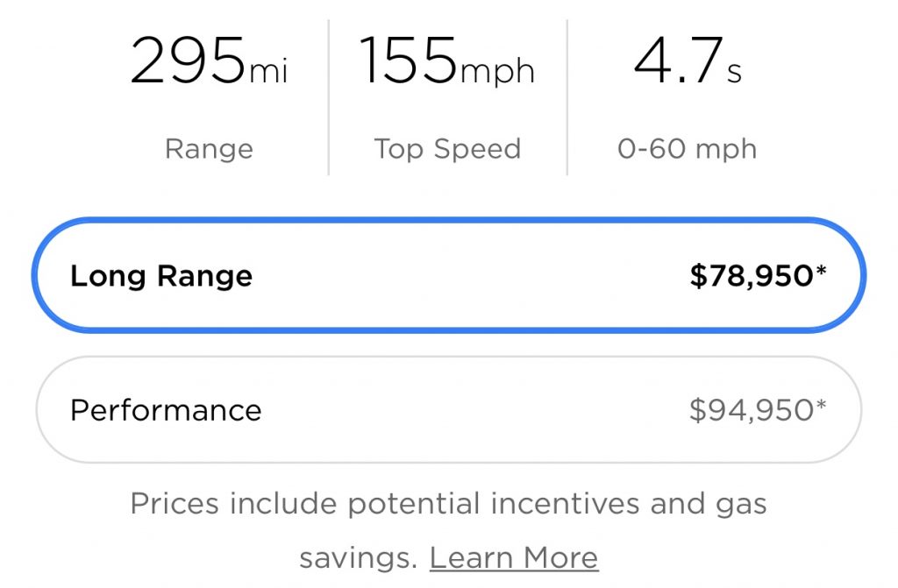The width and height of the screenshot is (898, 588).
Task: Click the 'Prices include potential incentives' text
Action: click(x=384, y=504)
